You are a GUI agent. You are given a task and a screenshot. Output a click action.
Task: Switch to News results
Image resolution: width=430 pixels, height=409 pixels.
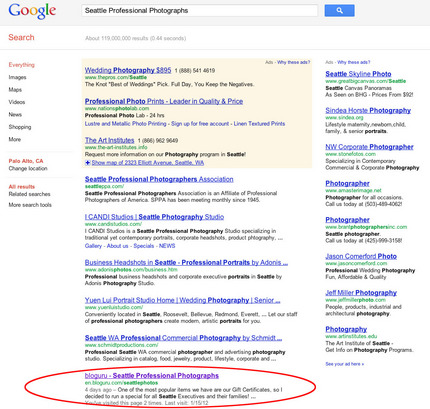point(15,114)
